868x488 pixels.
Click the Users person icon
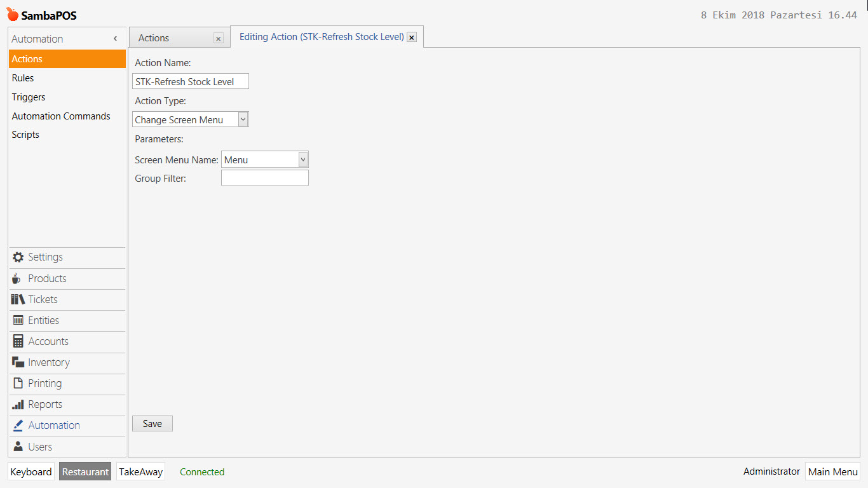tap(18, 447)
